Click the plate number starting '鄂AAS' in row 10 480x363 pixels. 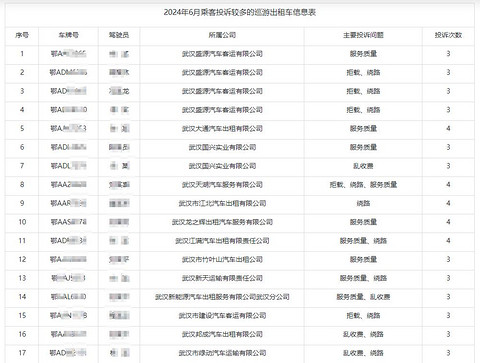tap(69, 222)
